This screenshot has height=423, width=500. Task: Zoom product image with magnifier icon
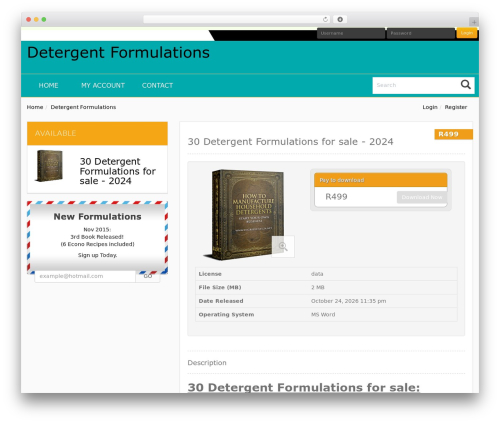283,246
